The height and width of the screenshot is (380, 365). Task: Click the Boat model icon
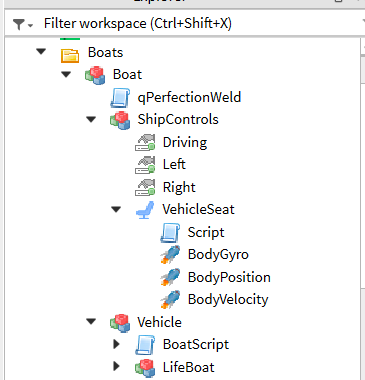(95, 75)
